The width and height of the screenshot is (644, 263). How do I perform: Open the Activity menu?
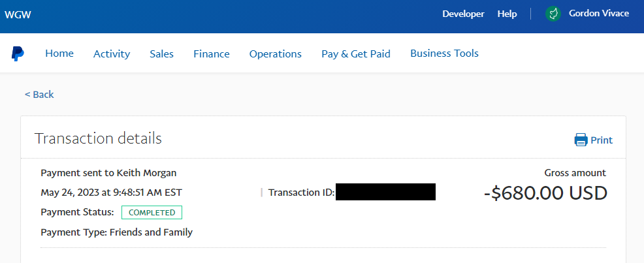112,54
